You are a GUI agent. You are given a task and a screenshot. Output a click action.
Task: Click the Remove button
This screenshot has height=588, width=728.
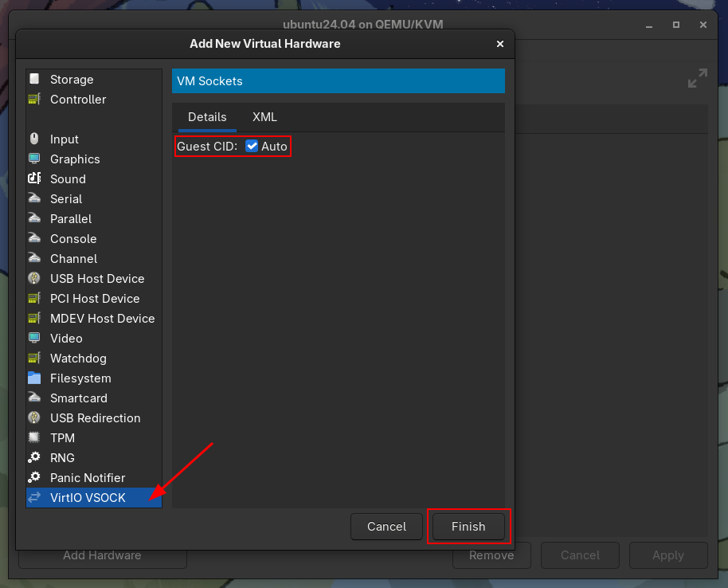491,555
